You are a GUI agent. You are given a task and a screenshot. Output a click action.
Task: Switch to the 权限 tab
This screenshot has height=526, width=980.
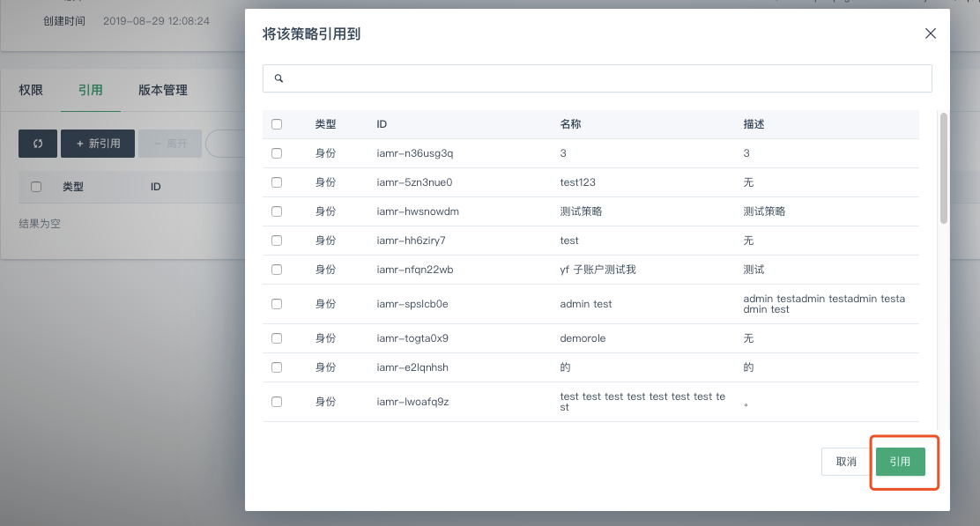31,90
